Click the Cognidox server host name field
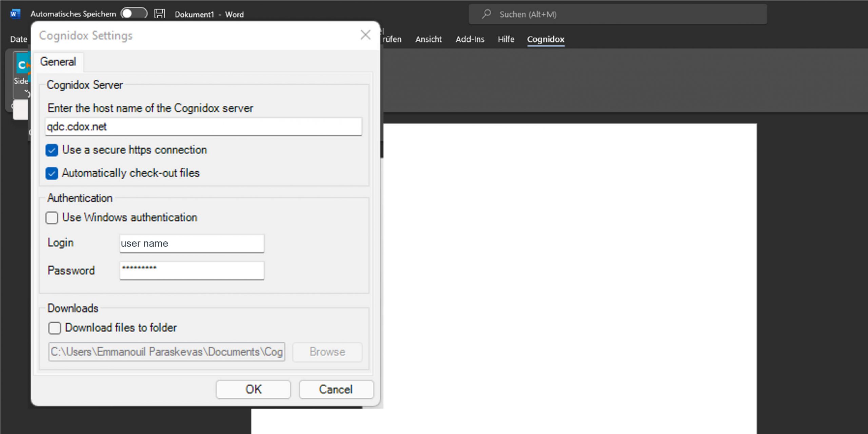 tap(203, 127)
